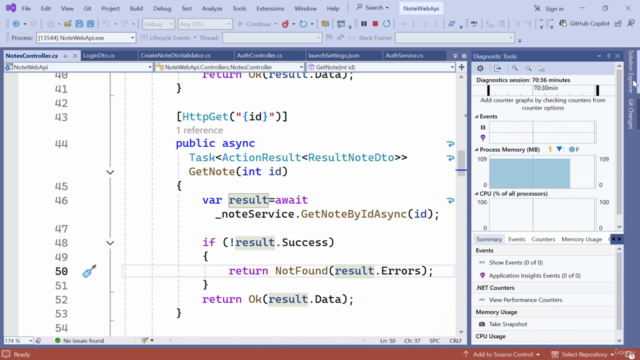
Task: Click the Navigate Backward round arrow icon
Action: 16,24
